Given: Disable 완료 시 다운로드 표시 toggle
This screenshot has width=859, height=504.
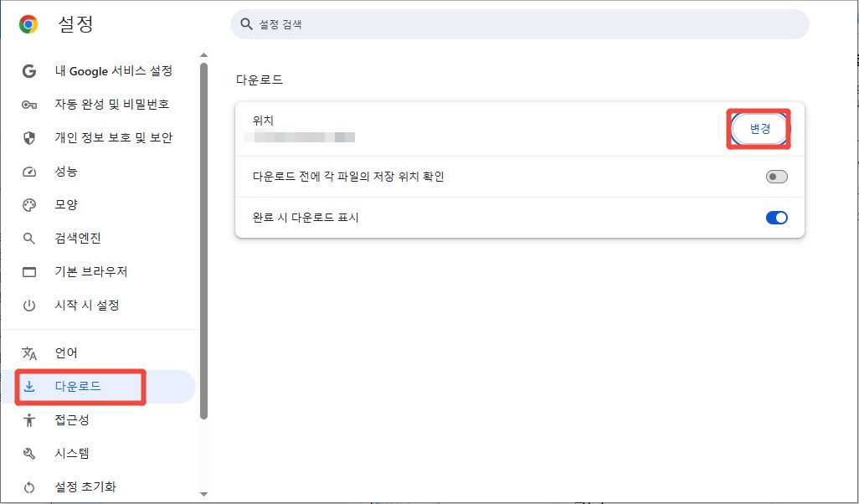Looking at the screenshot, I should pyautogui.click(x=776, y=218).
